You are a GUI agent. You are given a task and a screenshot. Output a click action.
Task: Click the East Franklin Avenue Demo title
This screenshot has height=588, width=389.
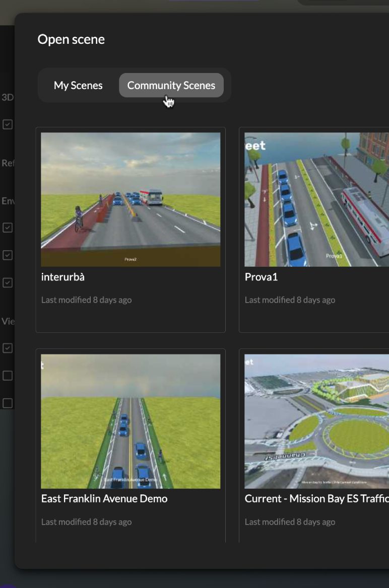click(104, 499)
